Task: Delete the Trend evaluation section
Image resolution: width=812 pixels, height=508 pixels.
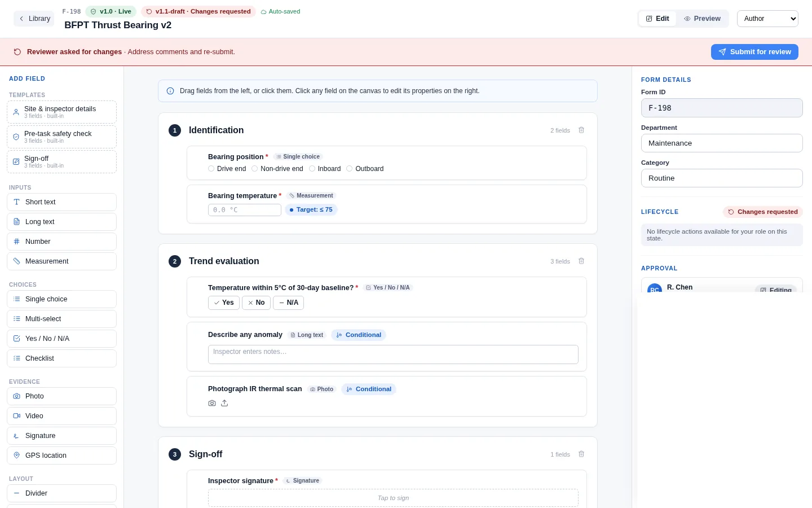Action: coord(581,261)
